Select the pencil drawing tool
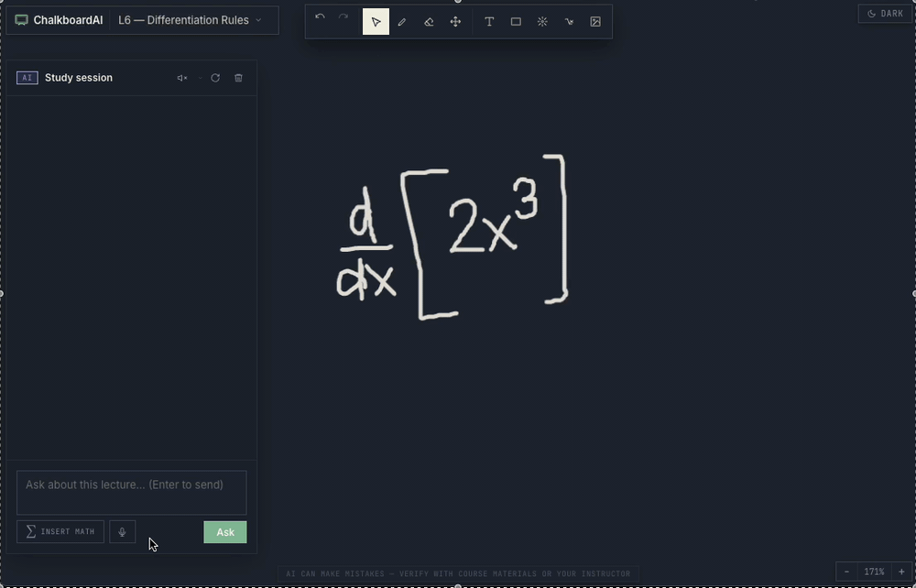The width and height of the screenshot is (916, 588). (402, 22)
